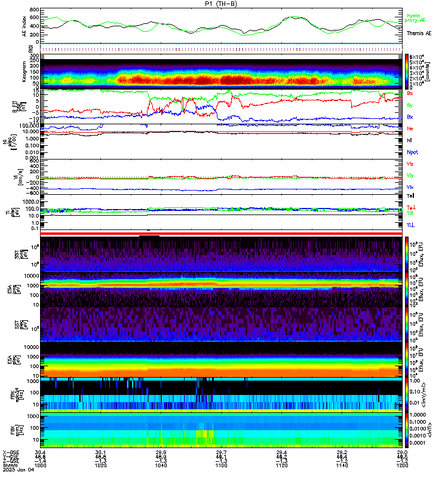Image resolution: width=448 pixels, height=478 pixels.
Task: Select the black 'Te∥' temperature legend label
Action: [410, 196]
